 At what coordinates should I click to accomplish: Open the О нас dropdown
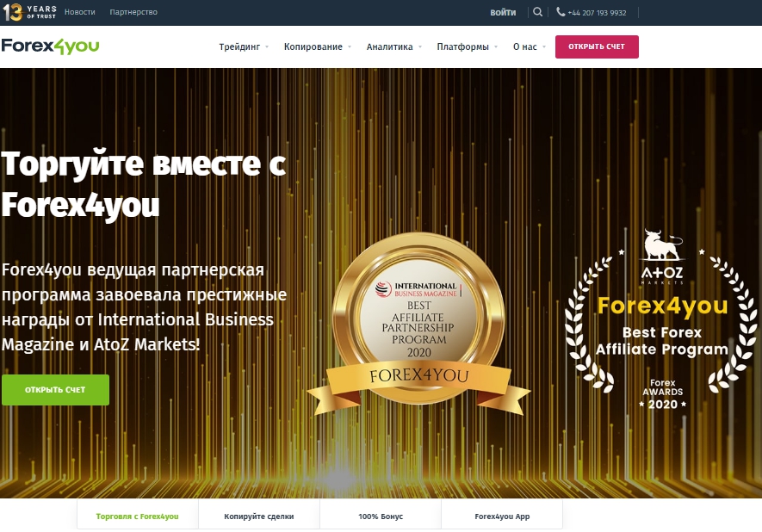525,47
